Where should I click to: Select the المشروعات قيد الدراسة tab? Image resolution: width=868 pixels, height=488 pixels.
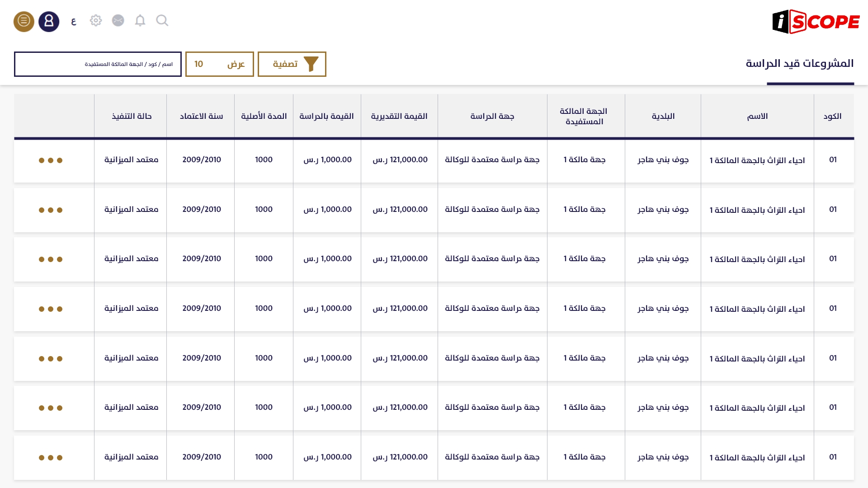[799, 64]
